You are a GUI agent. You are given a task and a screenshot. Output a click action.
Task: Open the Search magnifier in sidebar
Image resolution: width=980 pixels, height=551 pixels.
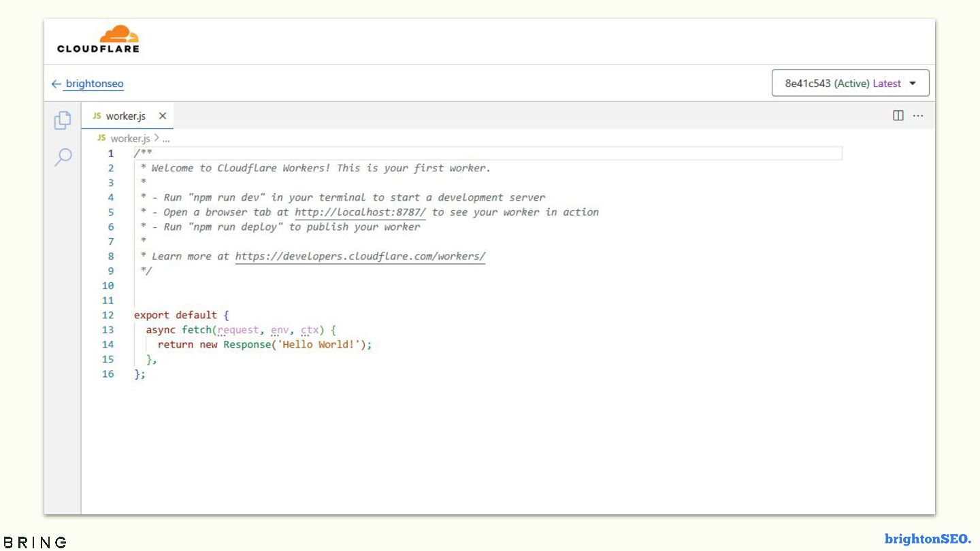click(x=63, y=157)
